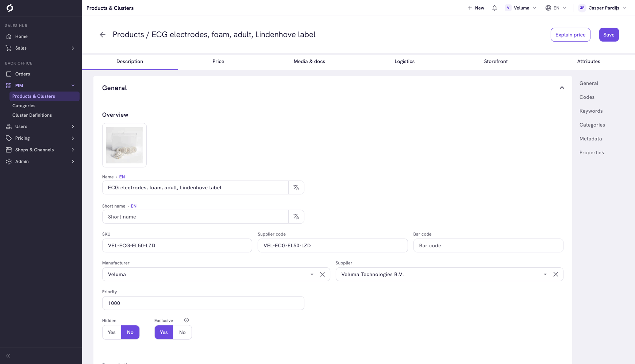
Task: Click the Bar code input field
Action: click(488, 245)
